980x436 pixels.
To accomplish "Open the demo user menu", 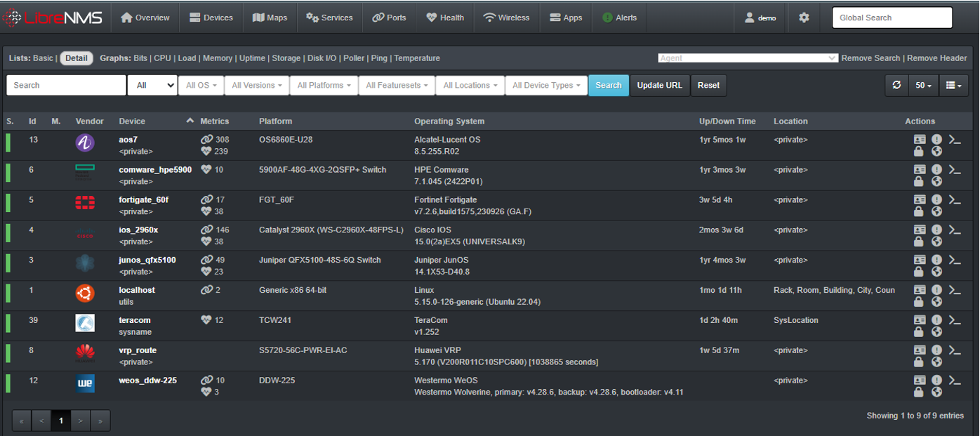I will [760, 18].
